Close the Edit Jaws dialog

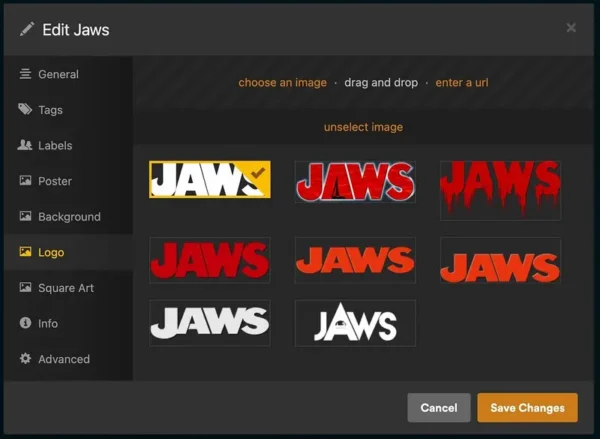click(x=571, y=28)
